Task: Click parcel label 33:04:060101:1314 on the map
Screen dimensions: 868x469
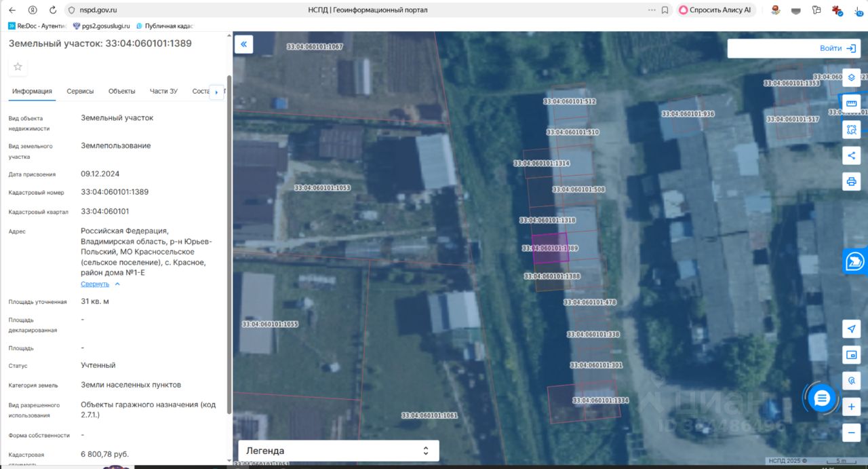Action: click(542, 164)
